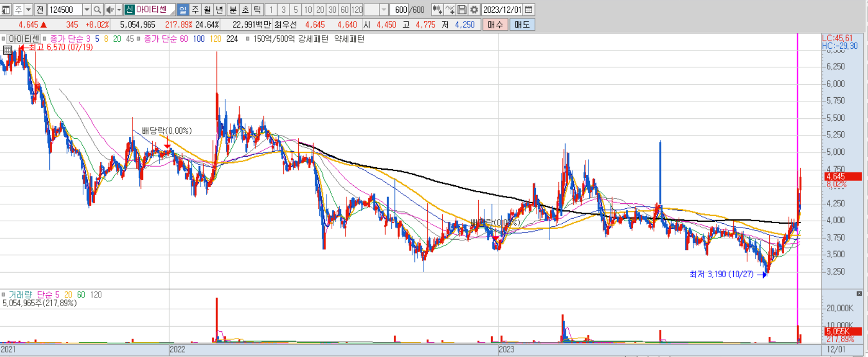Click the orange 8 moving average legend
The height and width of the screenshot is (357, 868).
pos(106,39)
